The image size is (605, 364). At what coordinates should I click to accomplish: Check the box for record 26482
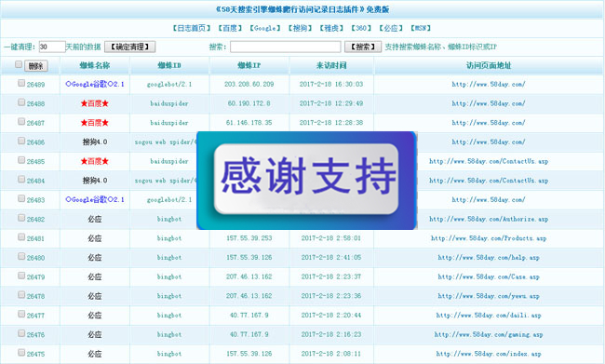[x=21, y=218]
